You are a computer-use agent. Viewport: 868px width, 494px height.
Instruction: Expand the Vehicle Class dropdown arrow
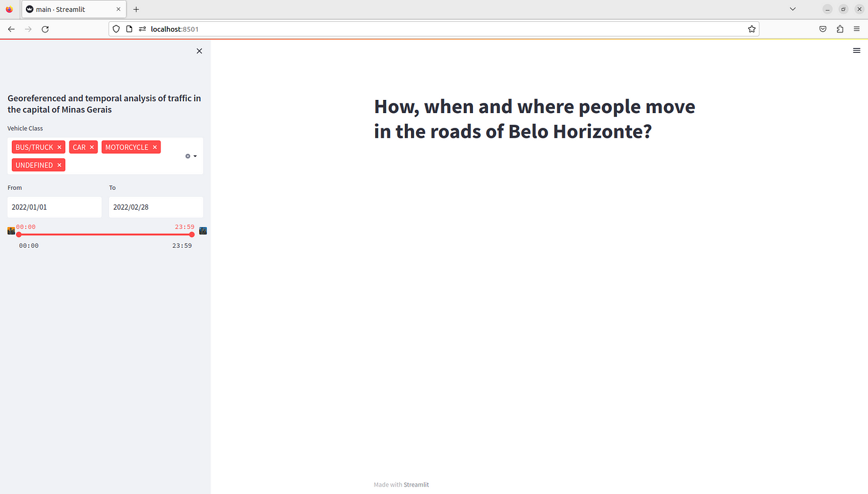[x=195, y=156]
